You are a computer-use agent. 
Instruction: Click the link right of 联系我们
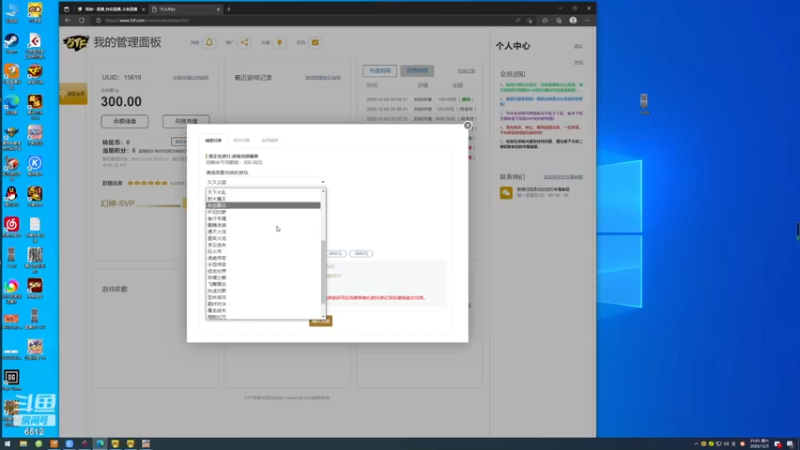563,177
